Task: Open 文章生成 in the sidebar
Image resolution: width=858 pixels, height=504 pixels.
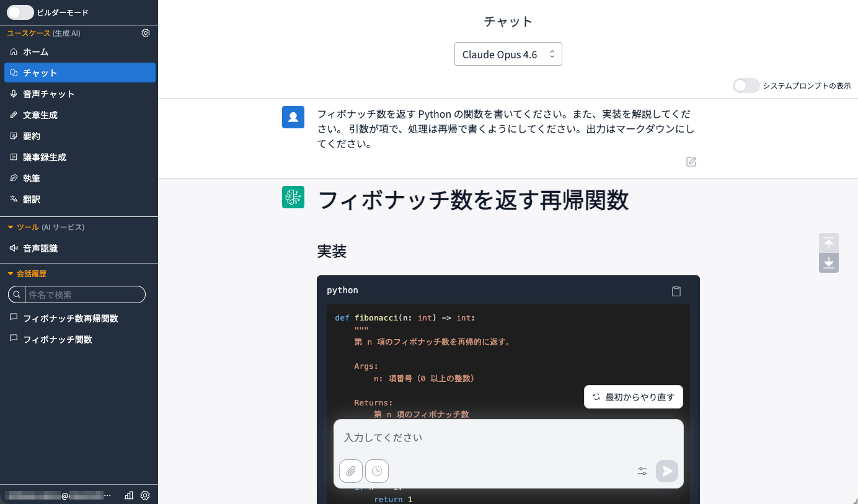Action: click(x=79, y=115)
